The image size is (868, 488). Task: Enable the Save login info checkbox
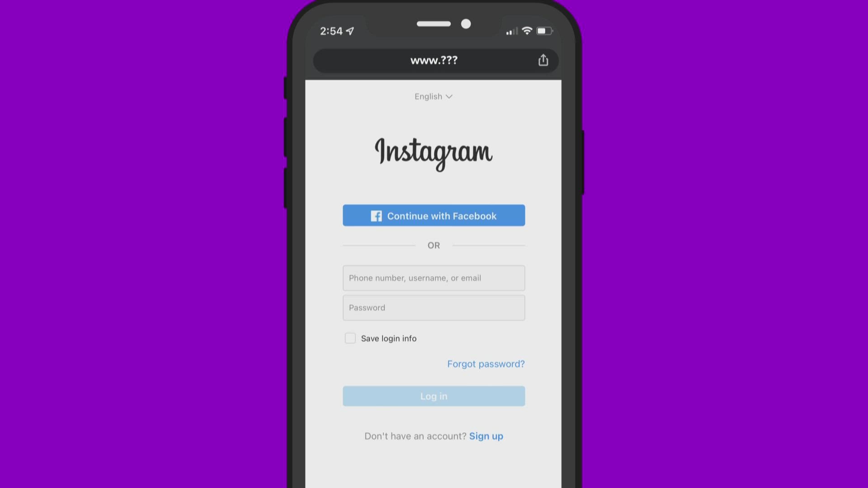click(x=350, y=338)
